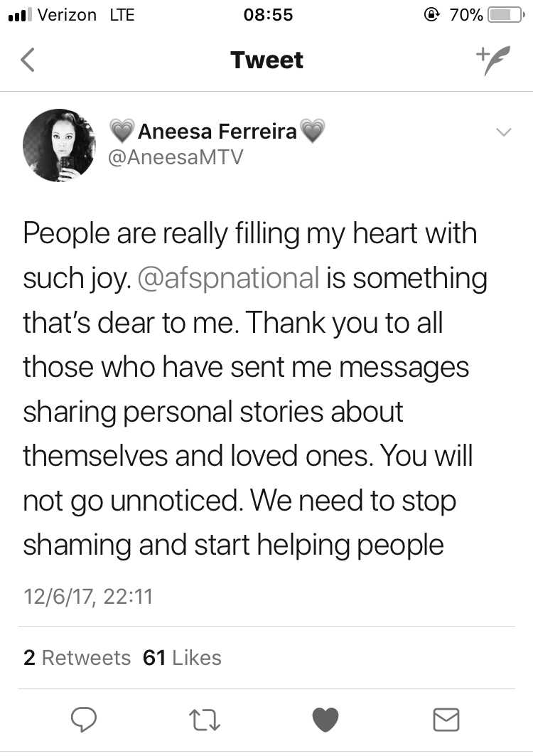Open the @afspnational mention link
This screenshot has width=533, height=756.
point(228,279)
